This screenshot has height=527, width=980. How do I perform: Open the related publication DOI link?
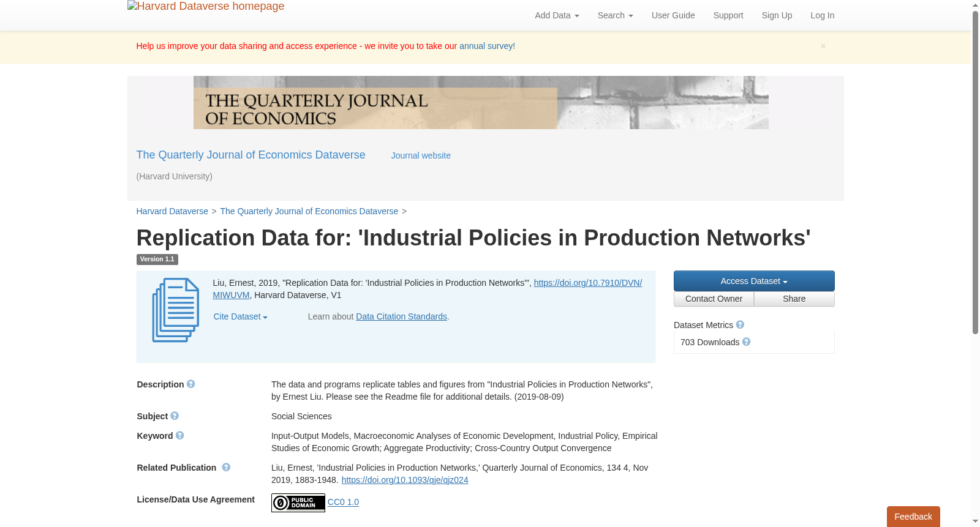[x=405, y=480]
